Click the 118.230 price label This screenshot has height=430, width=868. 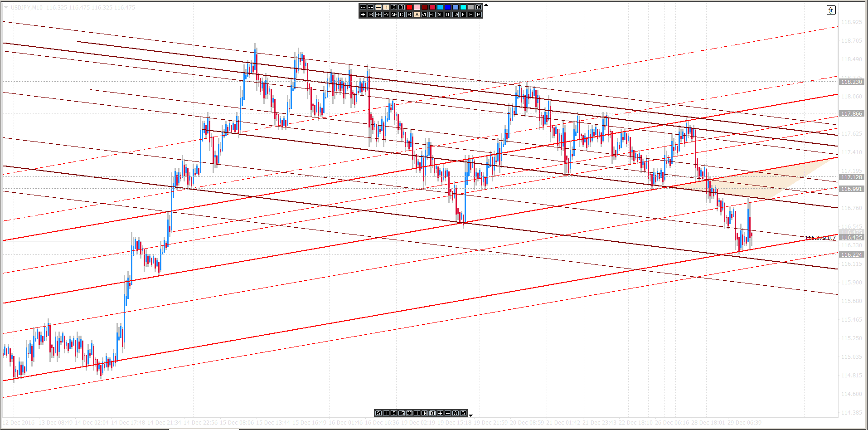coord(852,82)
